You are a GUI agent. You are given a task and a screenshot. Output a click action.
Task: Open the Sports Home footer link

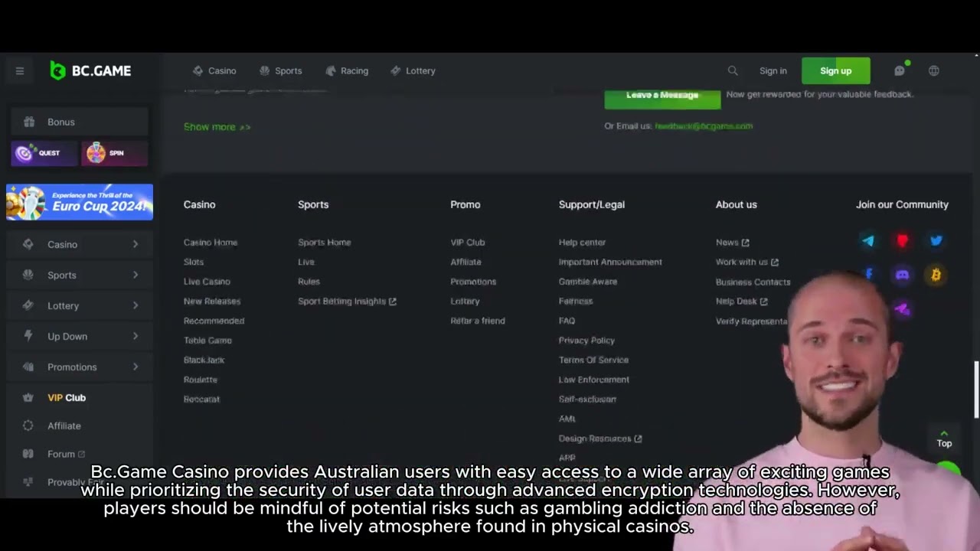pyautogui.click(x=325, y=243)
